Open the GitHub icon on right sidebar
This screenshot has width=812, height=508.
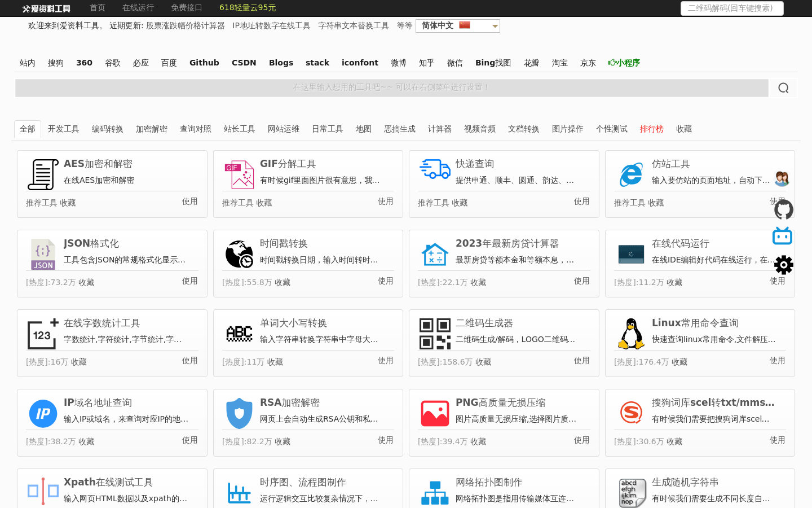(x=783, y=209)
